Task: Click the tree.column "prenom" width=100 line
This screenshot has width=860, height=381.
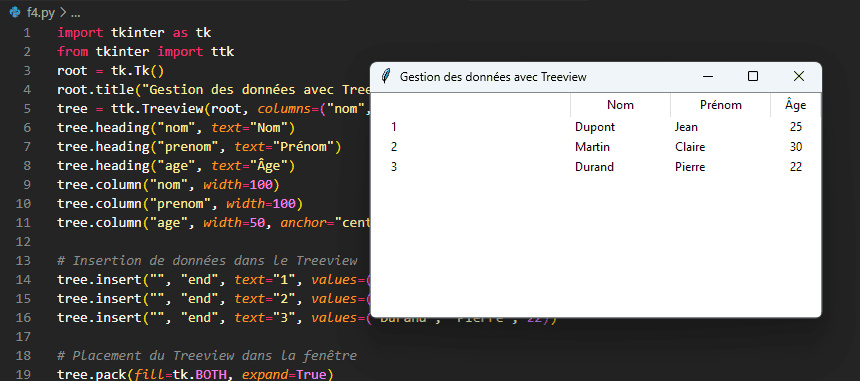Action: coord(180,204)
